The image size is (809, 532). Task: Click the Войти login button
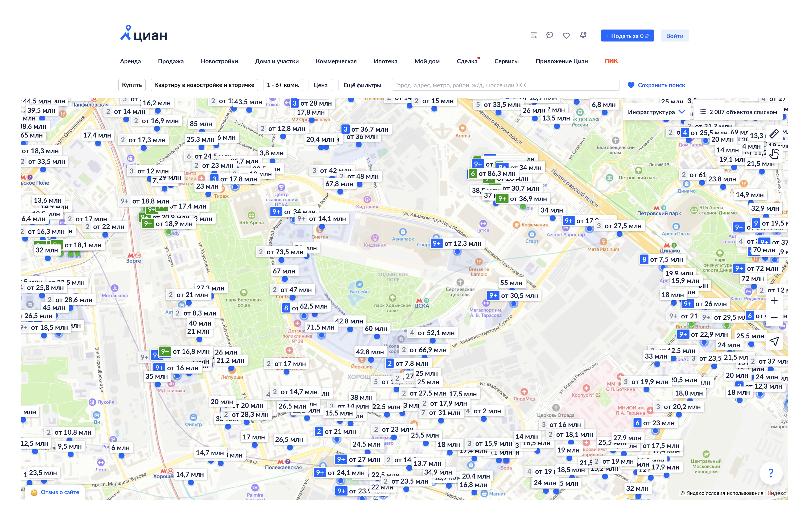(674, 36)
